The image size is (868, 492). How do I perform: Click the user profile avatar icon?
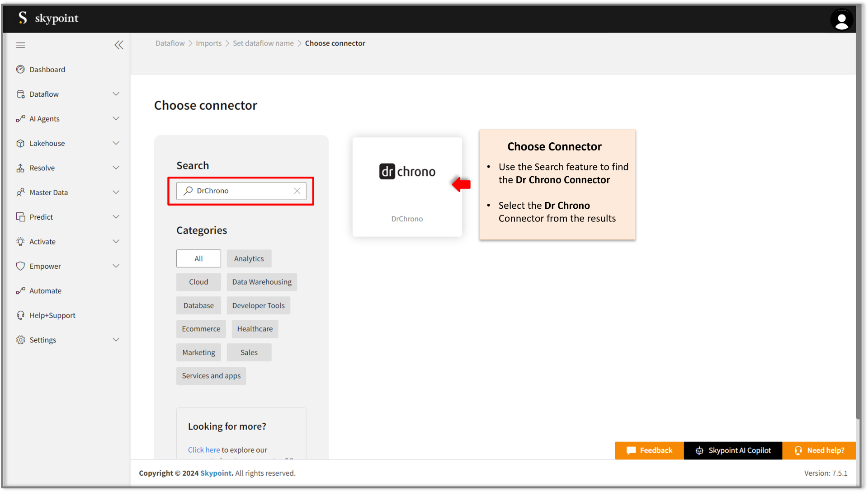click(841, 20)
